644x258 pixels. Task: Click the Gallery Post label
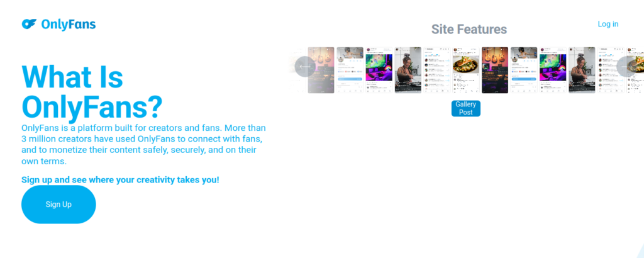click(x=466, y=108)
